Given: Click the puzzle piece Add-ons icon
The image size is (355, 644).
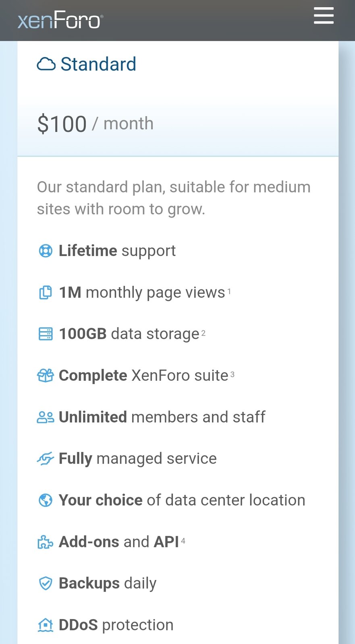Looking at the screenshot, I should [46, 542].
